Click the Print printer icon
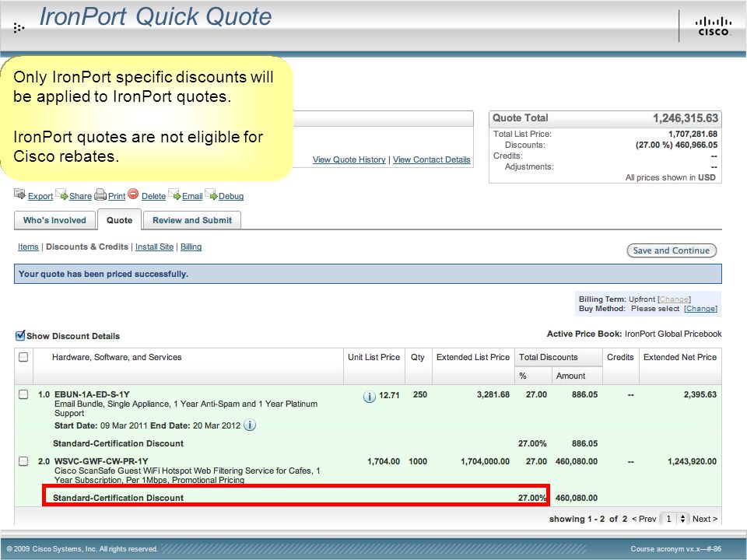The image size is (747, 560). [100, 194]
